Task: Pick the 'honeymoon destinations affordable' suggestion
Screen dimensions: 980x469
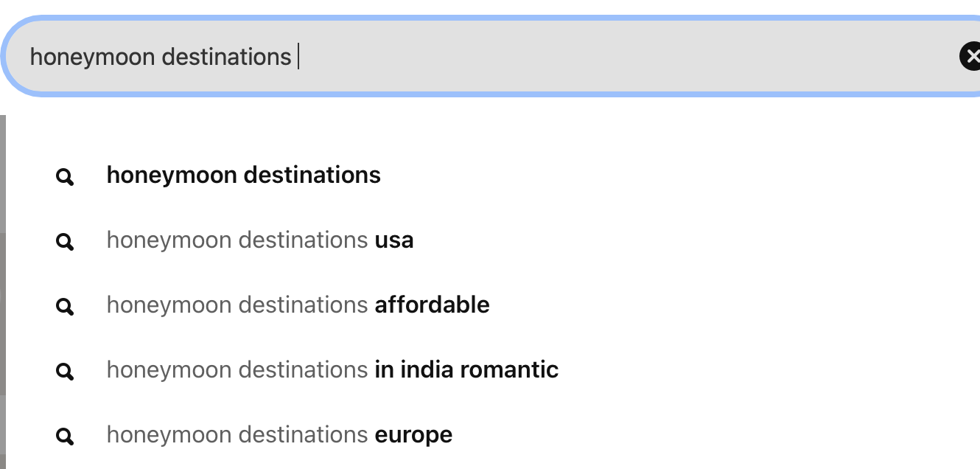Action: point(298,305)
